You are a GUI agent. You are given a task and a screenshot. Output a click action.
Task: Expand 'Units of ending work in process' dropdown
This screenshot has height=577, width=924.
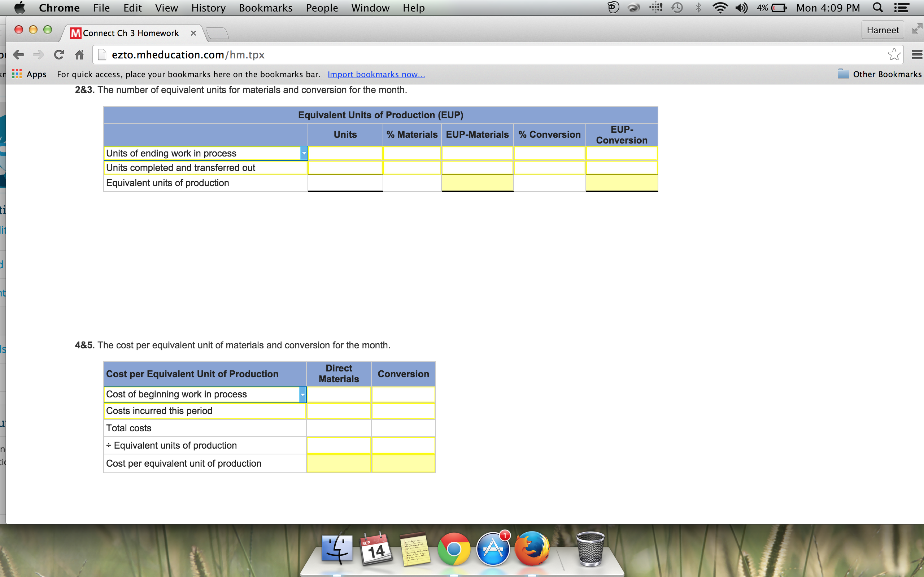[x=304, y=153]
